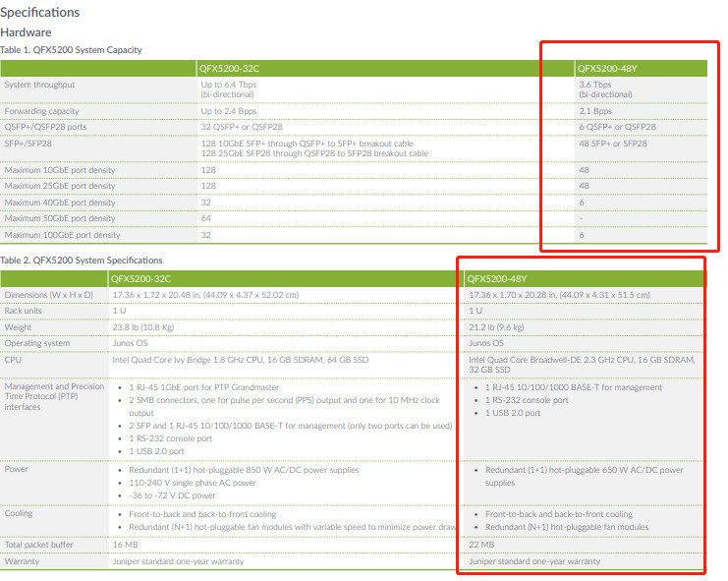Click the Specifications page heading

pos(40,13)
